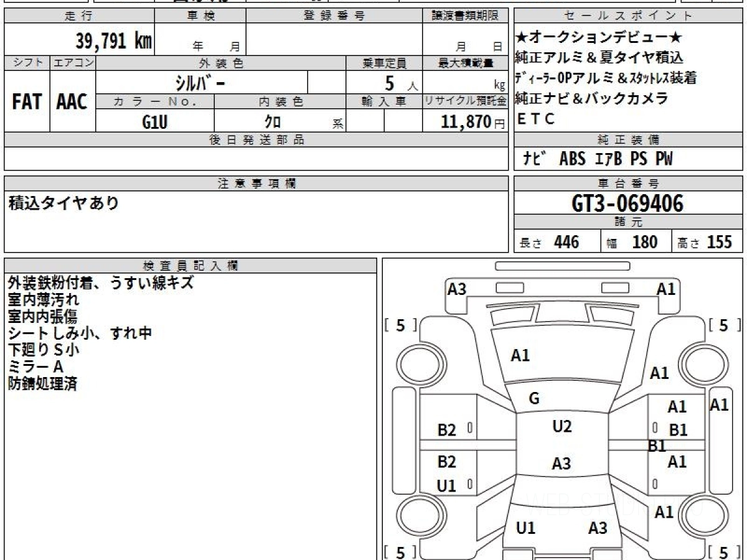This screenshot has height=560, width=747.
Task: Select the 純正ナビ＆バックカメラ line
Action: pyautogui.click(x=591, y=98)
